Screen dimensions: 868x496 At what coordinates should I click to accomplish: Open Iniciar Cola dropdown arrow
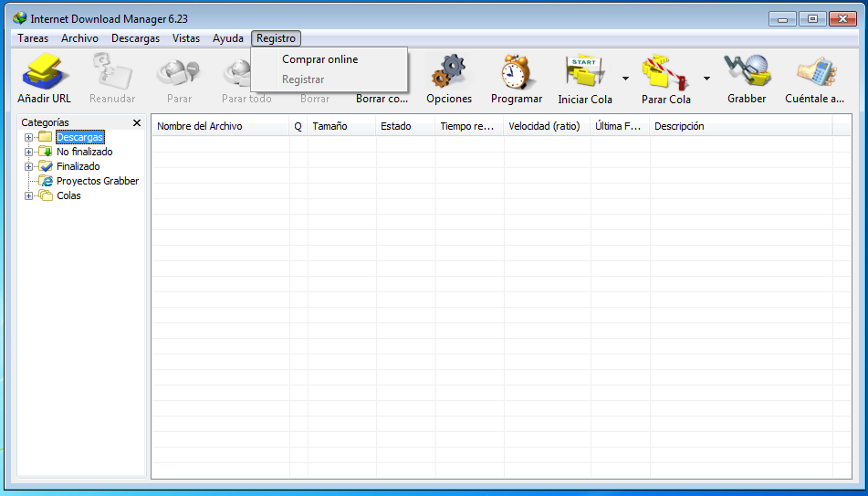click(625, 79)
